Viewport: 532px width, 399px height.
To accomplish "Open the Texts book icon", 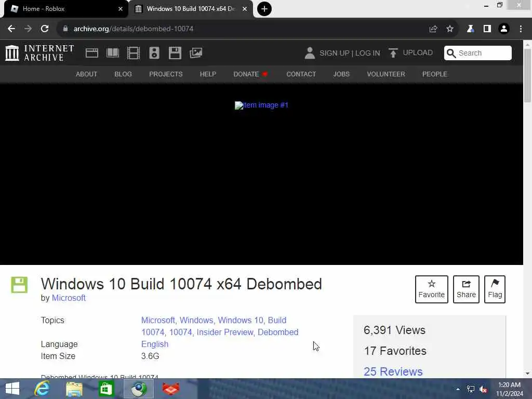I will [x=113, y=53].
